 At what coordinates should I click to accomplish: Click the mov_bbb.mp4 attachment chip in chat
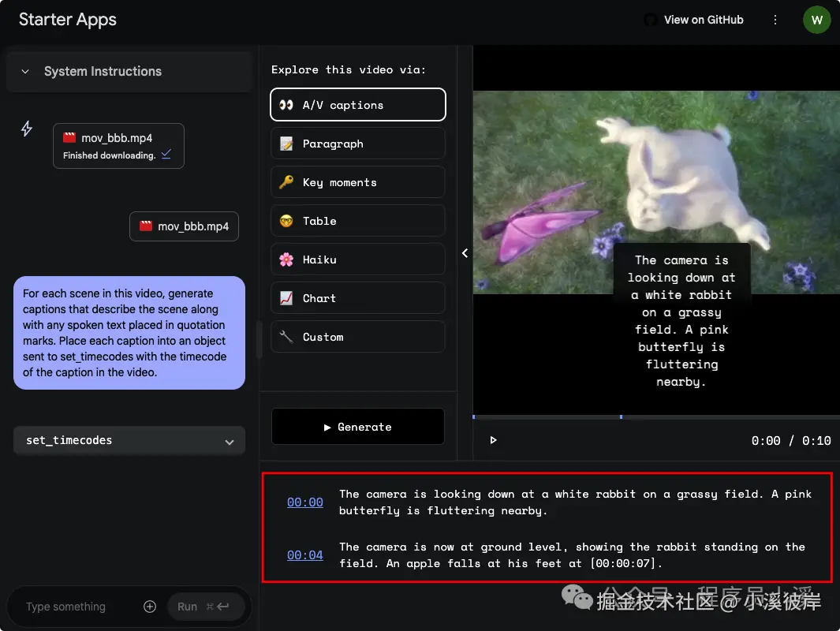[x=184, y=226]
